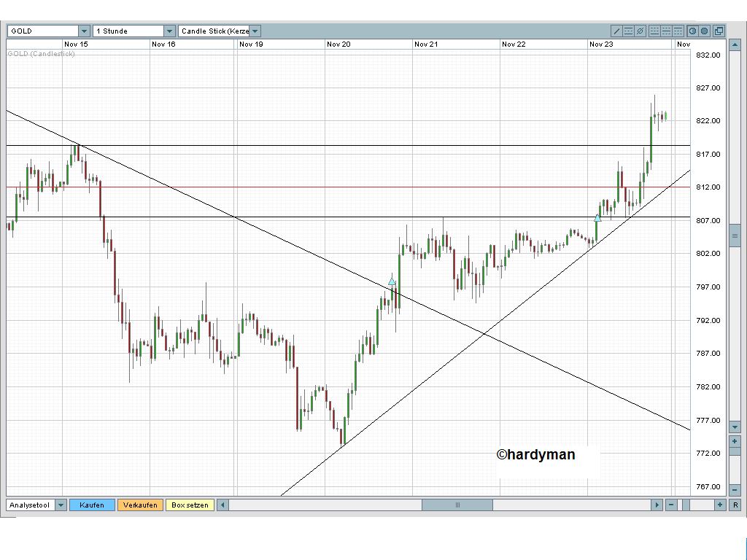Toggle the fully shaded octagon display mode
The width and height of the screenshot is (747, 560).
pos(704,31)
